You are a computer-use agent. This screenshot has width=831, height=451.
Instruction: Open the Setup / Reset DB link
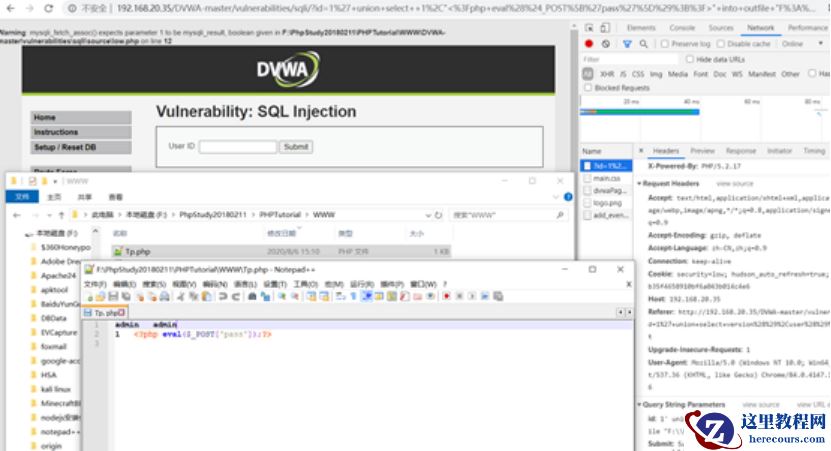(81, 147)
